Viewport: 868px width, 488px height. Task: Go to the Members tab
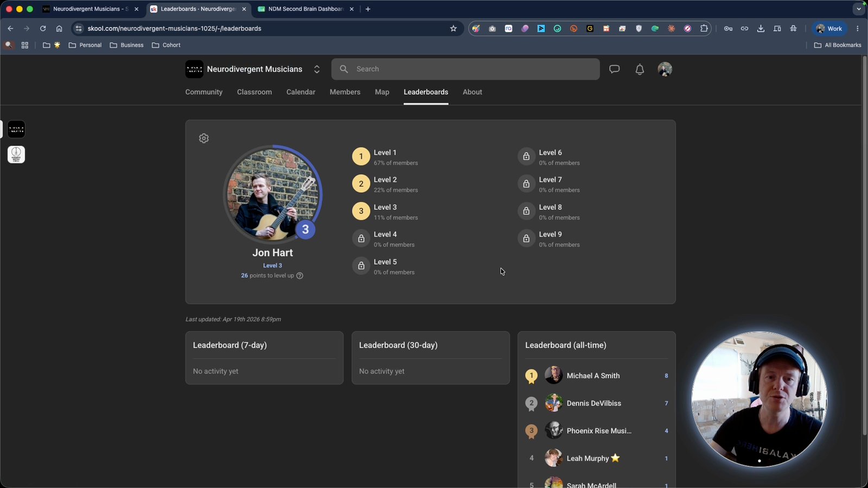click(345, 92)
